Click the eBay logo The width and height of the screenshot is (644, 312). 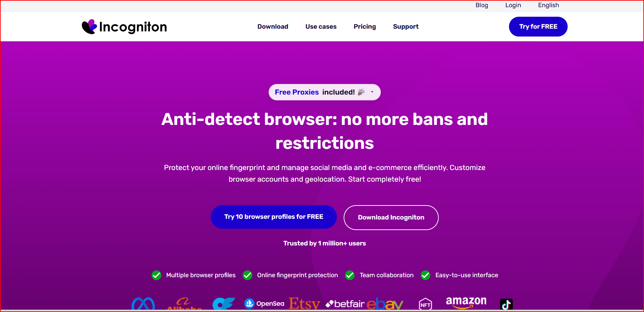[385, 304]
